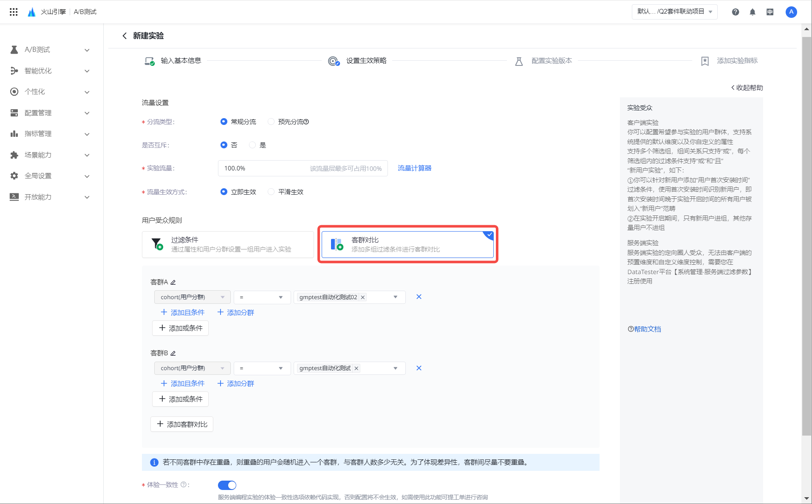Click the 输入基本信息 step icon
812x504 pixels.
tap(150, 61)
